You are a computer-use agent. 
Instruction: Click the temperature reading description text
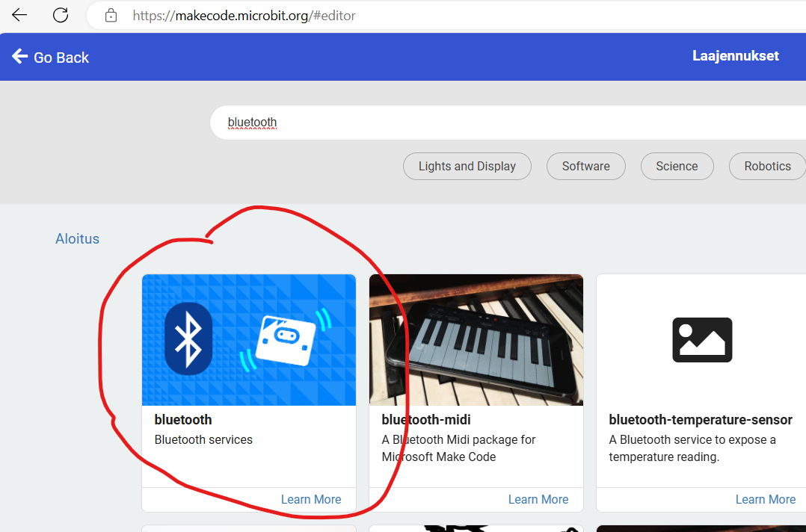coord(692,448)
